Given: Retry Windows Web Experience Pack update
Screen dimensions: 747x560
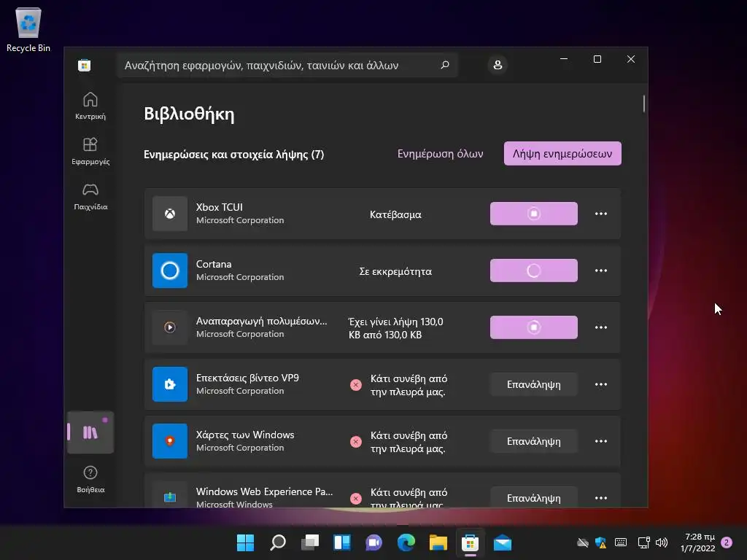Looking at the screenshot, I should pyautogui.click(x=533, y=497).
